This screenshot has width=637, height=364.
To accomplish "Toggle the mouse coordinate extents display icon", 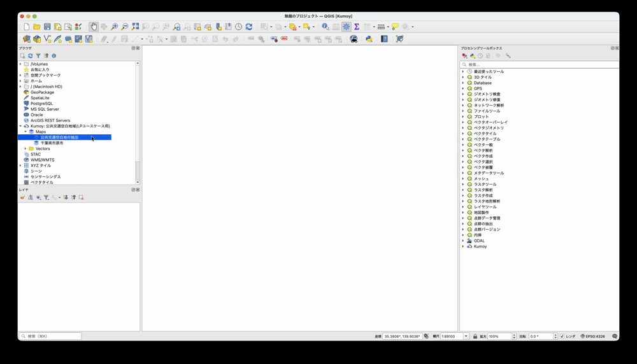I will [426, 337].
